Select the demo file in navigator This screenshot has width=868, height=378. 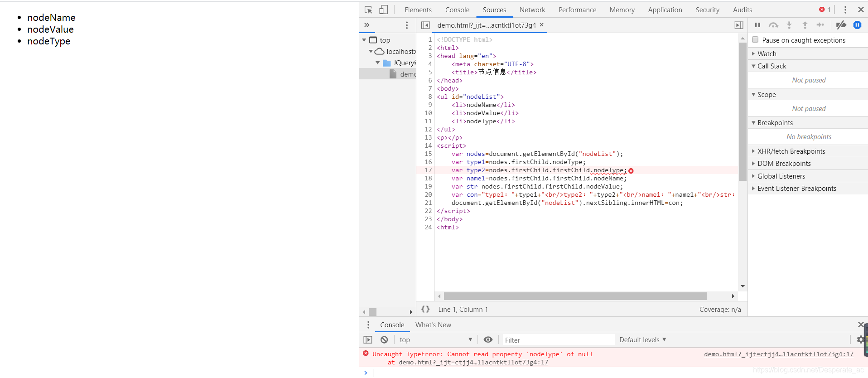click(x=388, y=74)
